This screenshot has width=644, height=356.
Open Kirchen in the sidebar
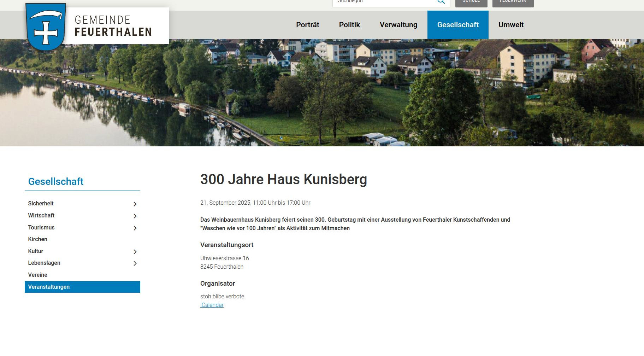(38, 239)
